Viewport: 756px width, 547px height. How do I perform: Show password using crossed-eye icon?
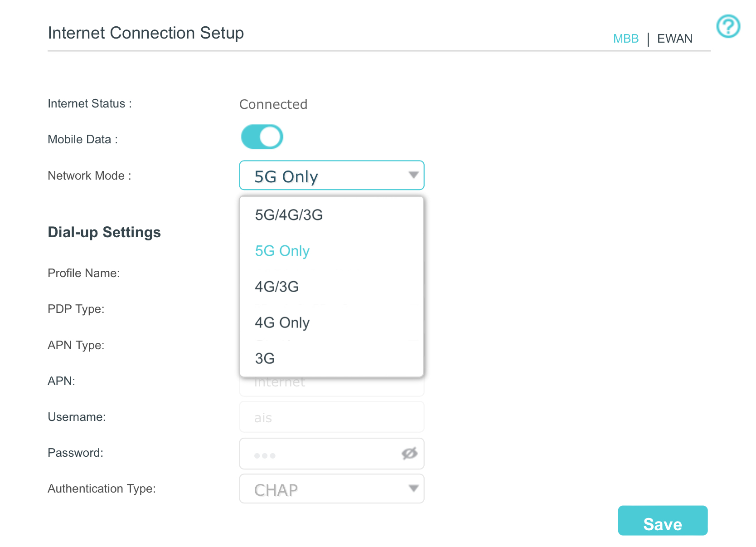[x=409, y=453]
